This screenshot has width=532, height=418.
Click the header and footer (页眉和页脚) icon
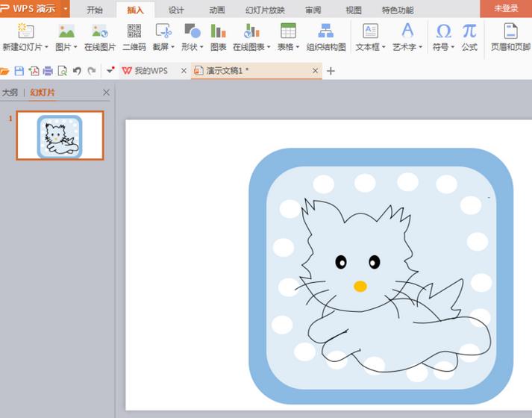click(x=510, y=31)
